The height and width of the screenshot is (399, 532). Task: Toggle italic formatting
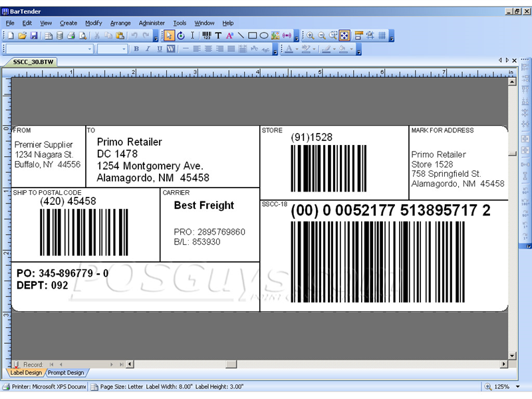point(148,49)
